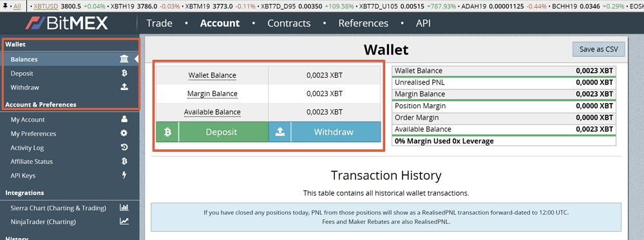Viewport: 644px width, 240px height.
Task: Click the NinjaTrader line chart icon
Action: point(124,221)
